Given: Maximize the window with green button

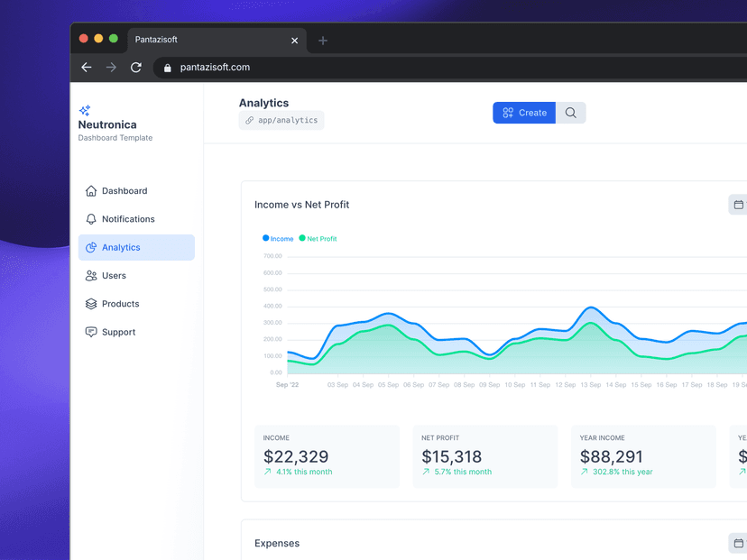Looking at the screenshot, I should (114, 39).
